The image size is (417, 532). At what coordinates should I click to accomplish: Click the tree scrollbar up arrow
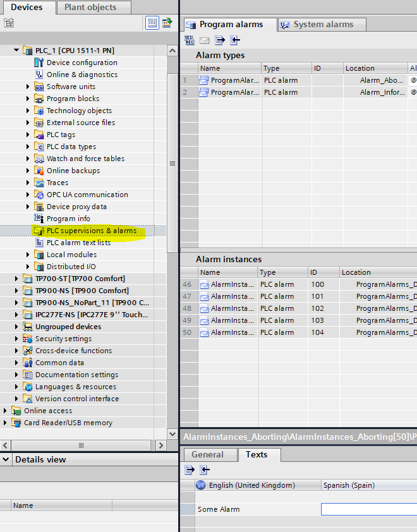[172, 51]
